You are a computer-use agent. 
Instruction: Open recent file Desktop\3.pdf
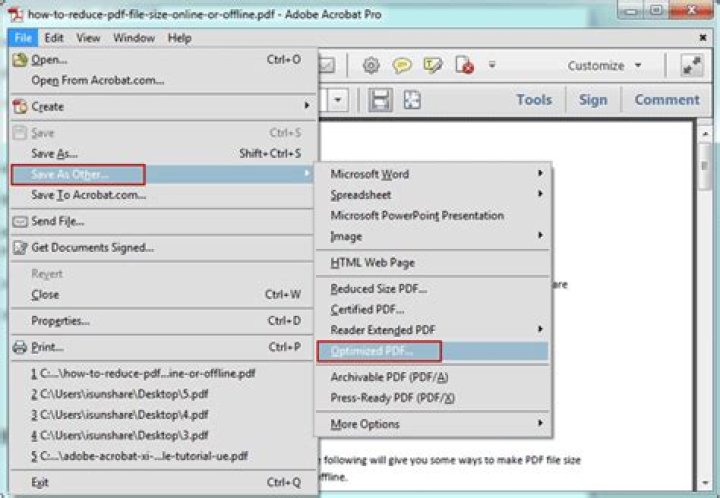[x=162, y=436]
